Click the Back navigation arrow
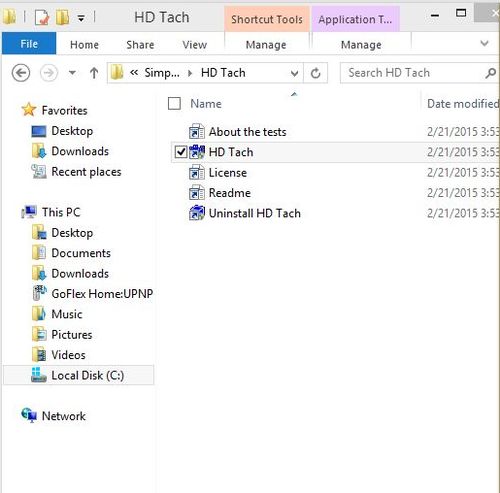 (x=21, y=73)
